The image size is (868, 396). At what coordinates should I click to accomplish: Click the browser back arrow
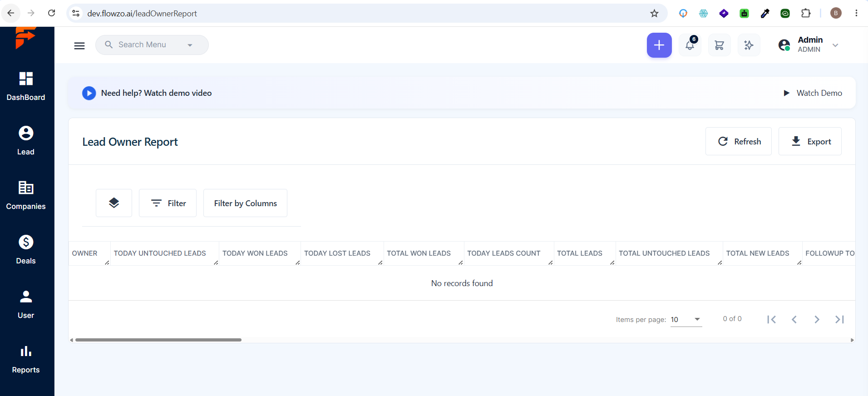[11, 13]
